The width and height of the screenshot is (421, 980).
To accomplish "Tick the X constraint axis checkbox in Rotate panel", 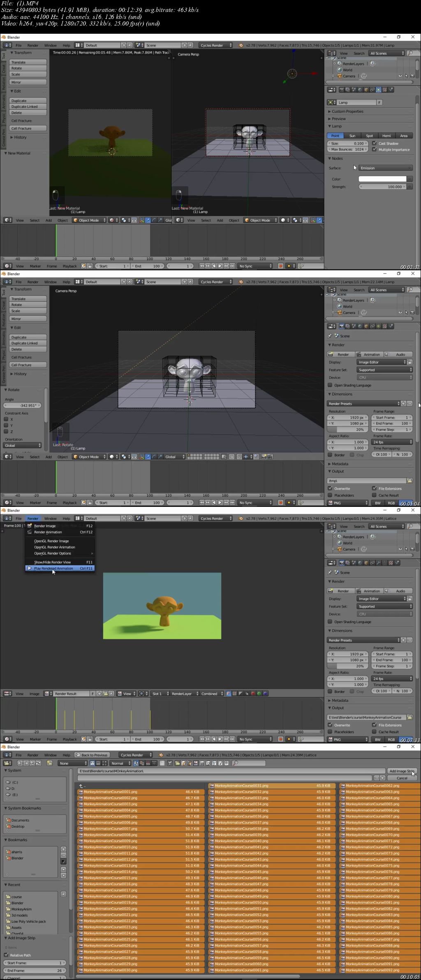I will [x=6, y=419].
